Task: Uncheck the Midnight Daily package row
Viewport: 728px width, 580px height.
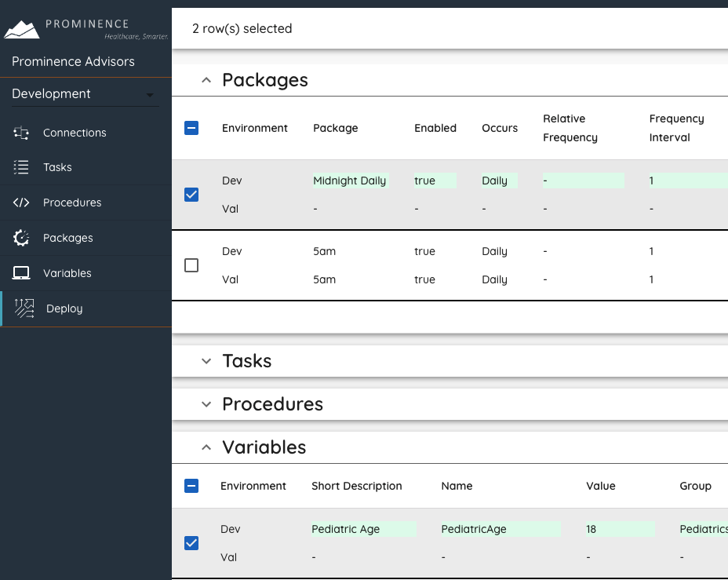Action: tap(191, 195)
